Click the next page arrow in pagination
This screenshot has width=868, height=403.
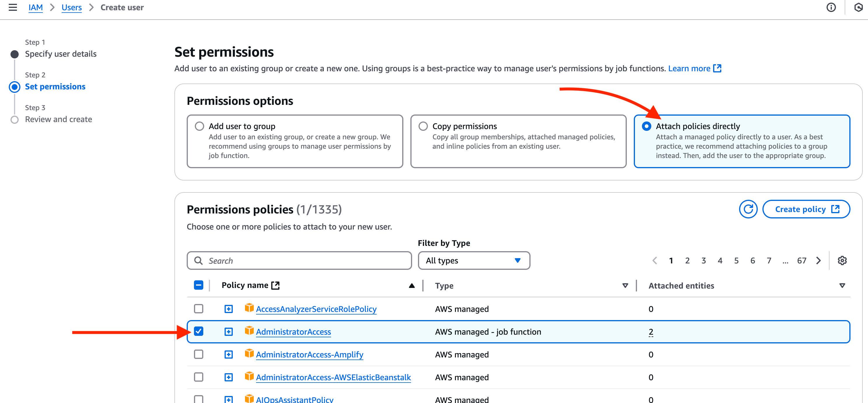[x=819, y=261]
